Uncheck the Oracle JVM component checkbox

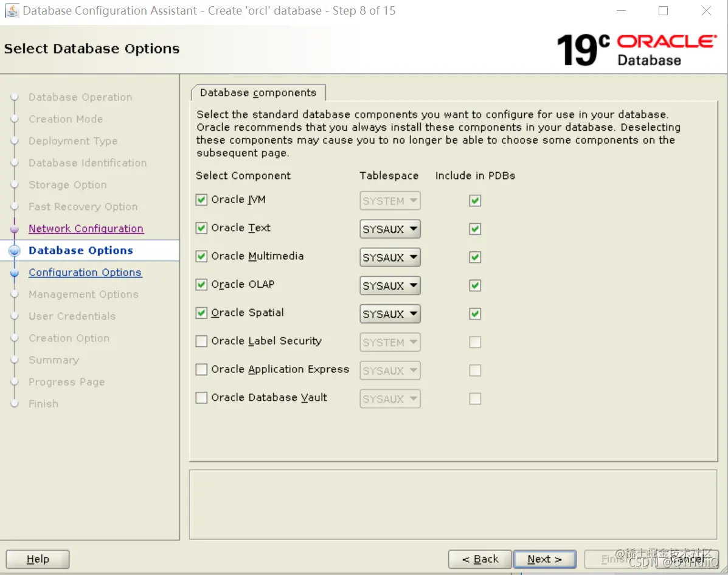pyautogui.click(x=201, y=200)
